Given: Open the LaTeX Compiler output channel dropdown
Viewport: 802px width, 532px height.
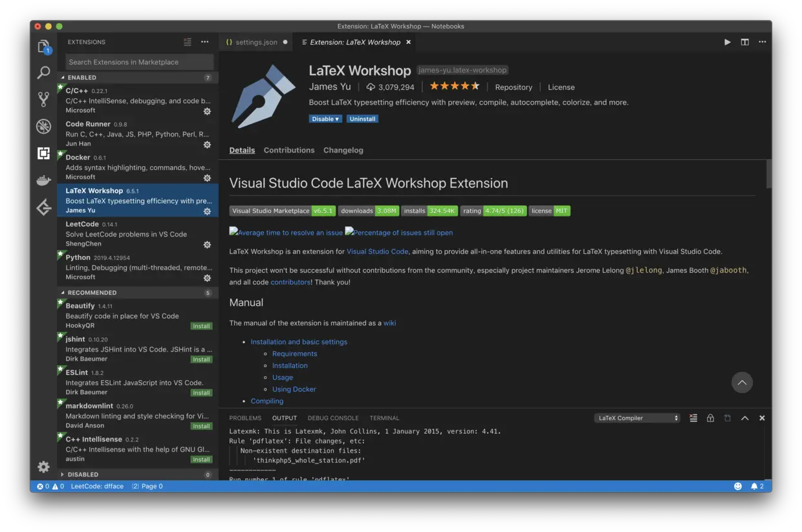Looking at the screenshot, I should click(x=636, y=418).
